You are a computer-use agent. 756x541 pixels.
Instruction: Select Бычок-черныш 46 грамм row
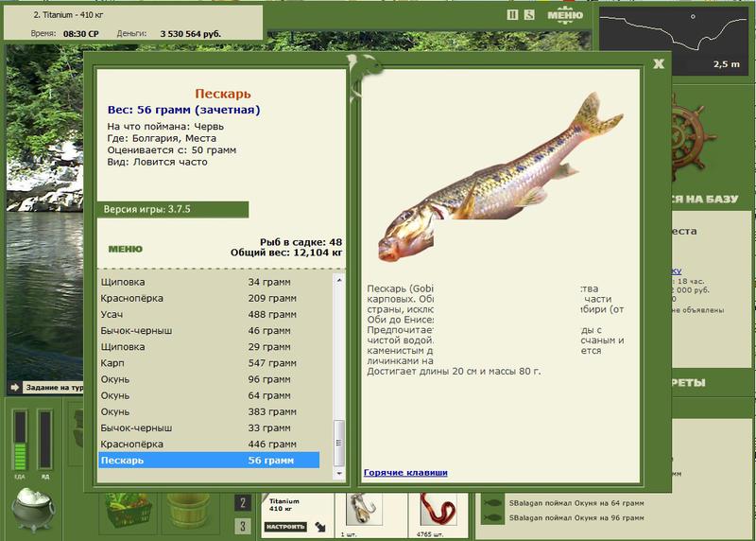pos(209,331)
